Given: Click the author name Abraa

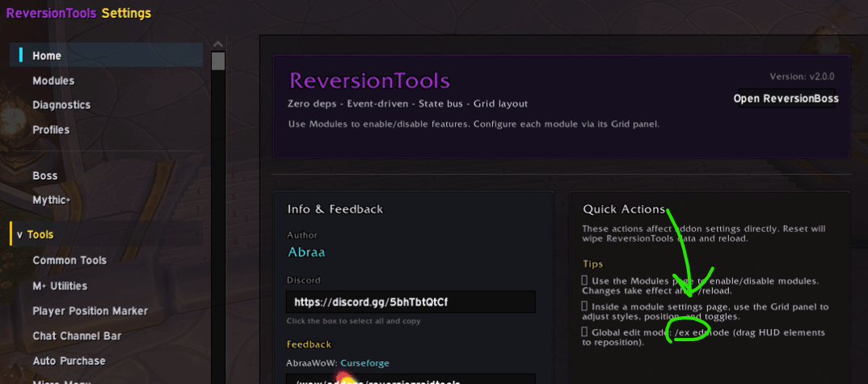Looking at the screenshot, I should [306, 252].
